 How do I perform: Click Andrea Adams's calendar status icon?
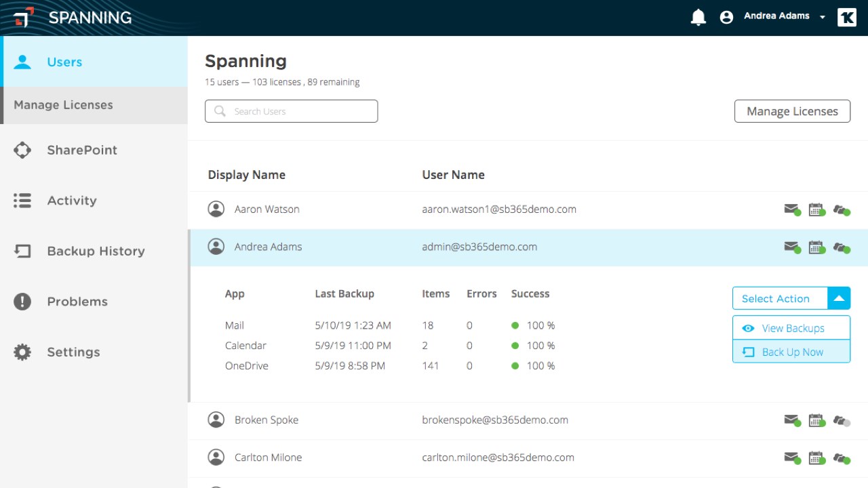tap(816, 247)
